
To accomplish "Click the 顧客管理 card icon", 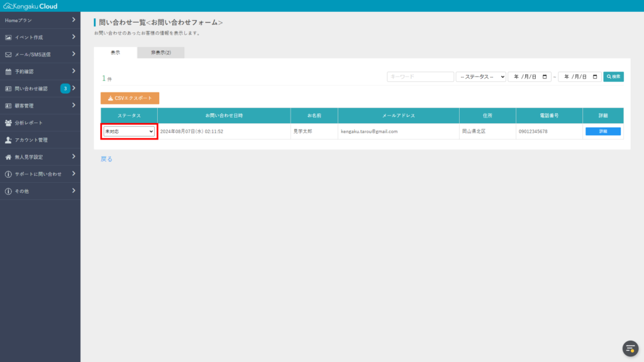I will [8, 106].
